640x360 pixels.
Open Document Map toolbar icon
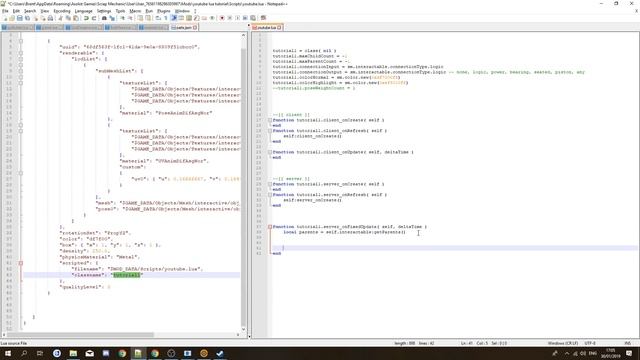click(189, 18)
